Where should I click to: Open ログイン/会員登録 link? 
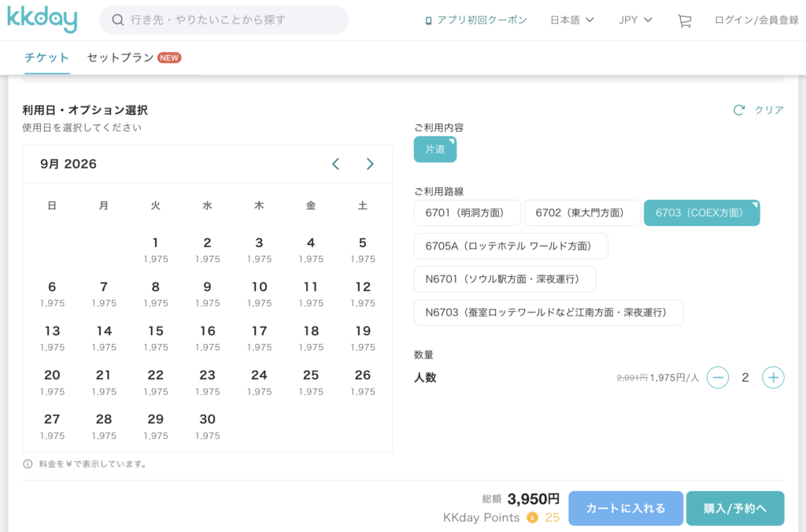[756, 20]
